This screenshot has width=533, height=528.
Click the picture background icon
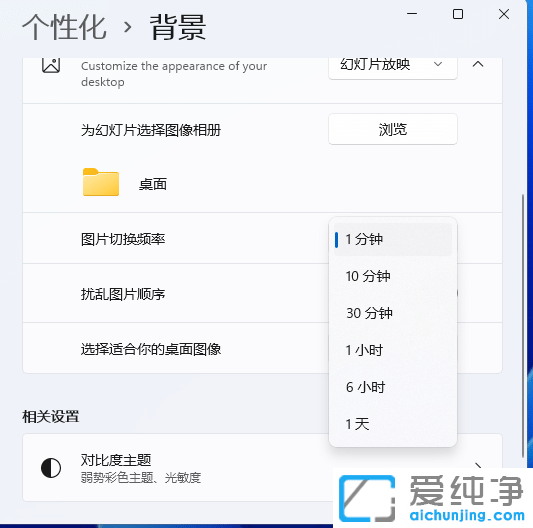tap(51, 65)
